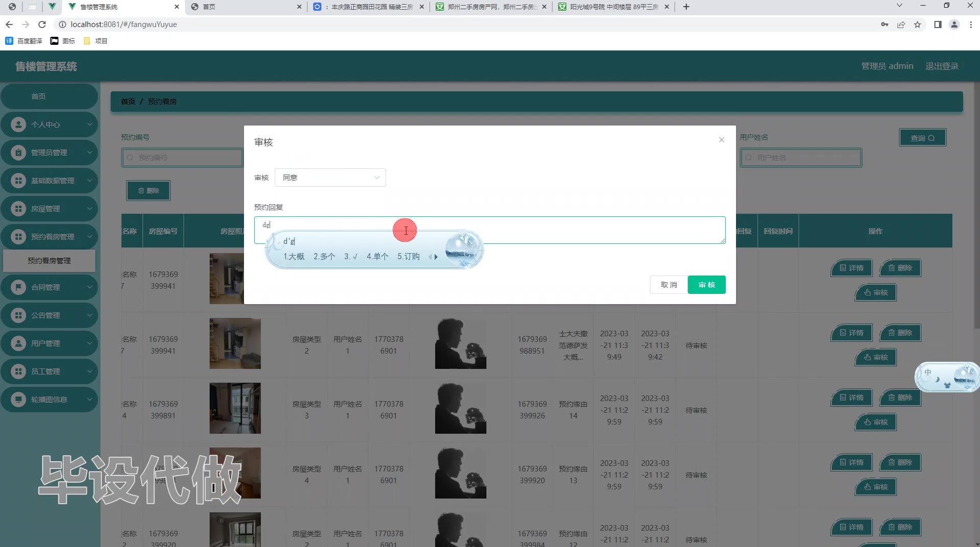The height and width of the screenshot is (547, 980).
Task: Open the 百度翻译 bookmark
Action: [x=23, y=41]
